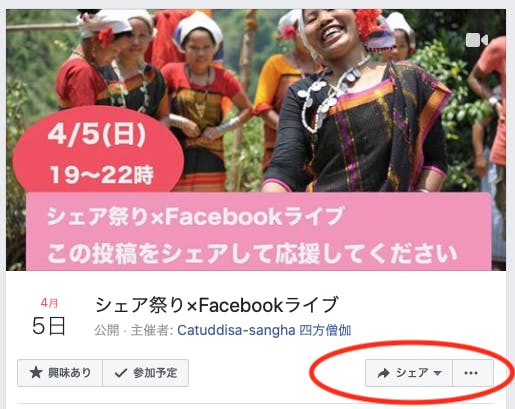Click the red oval 4/5(日) date badge
The height and width of the screenshot is (409, 515).
98,150
